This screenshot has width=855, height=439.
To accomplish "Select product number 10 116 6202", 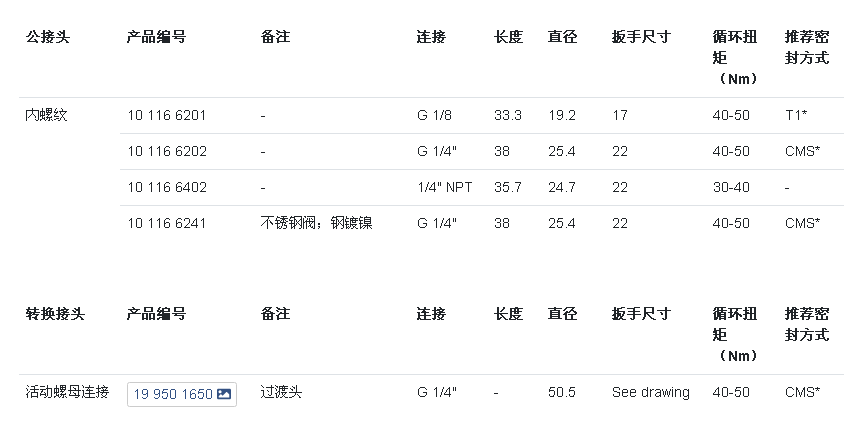I will pyautogui.click(x=167, y=152).
